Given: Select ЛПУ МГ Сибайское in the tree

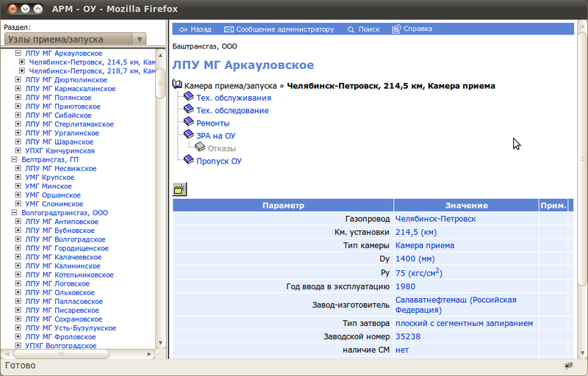Looking at the screenshot, I should [58, 115].
